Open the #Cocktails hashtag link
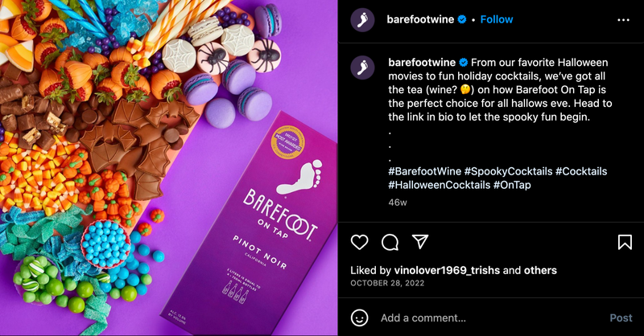Image resolution: width=644 pixels, height=336 pixels. tap(581, 171)
